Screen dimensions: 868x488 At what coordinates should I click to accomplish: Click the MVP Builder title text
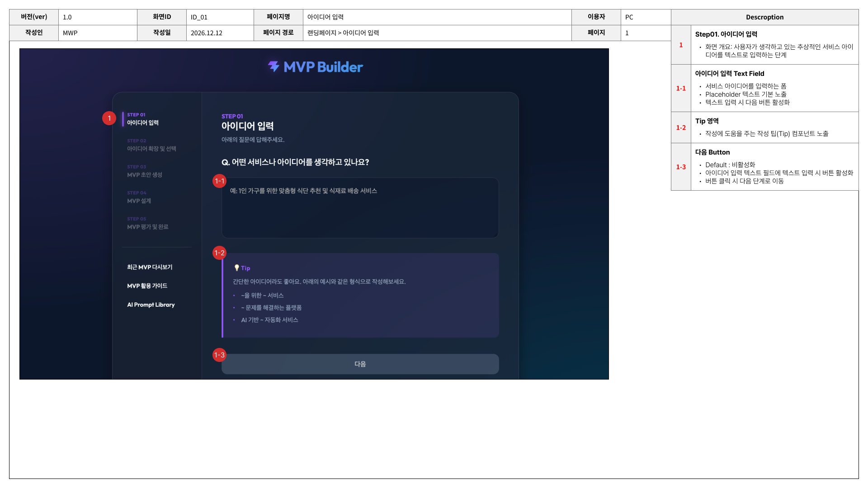[323, 67]
